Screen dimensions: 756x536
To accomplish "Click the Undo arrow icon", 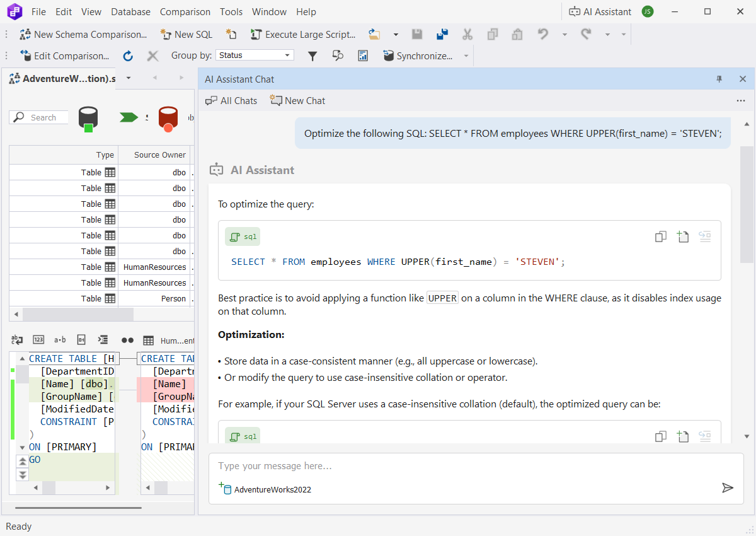I will (x=543, y=35).
